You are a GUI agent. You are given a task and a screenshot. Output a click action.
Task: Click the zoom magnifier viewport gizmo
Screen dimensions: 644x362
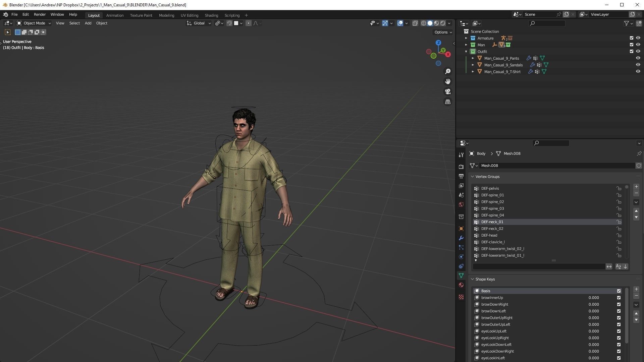pos(448,71)
